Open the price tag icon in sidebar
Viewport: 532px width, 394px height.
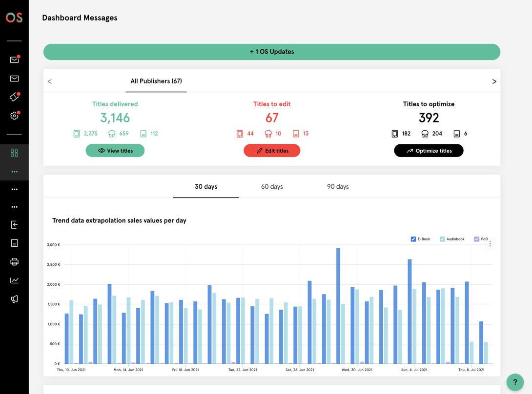click(14, 97)
